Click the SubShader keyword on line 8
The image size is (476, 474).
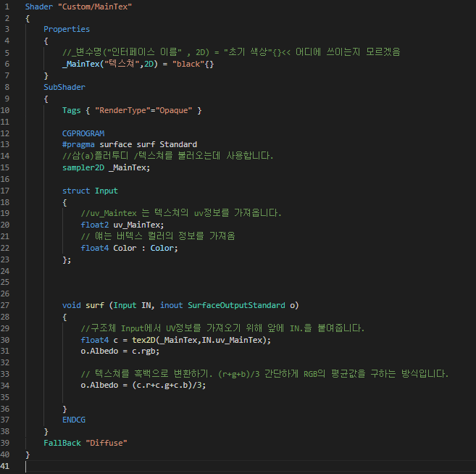click(64, 87)
